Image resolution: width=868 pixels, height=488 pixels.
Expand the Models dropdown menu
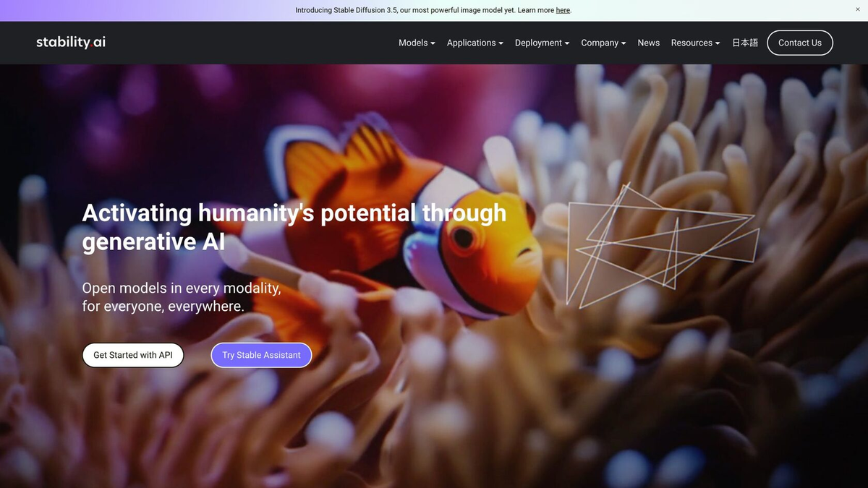tap(417, 43)
